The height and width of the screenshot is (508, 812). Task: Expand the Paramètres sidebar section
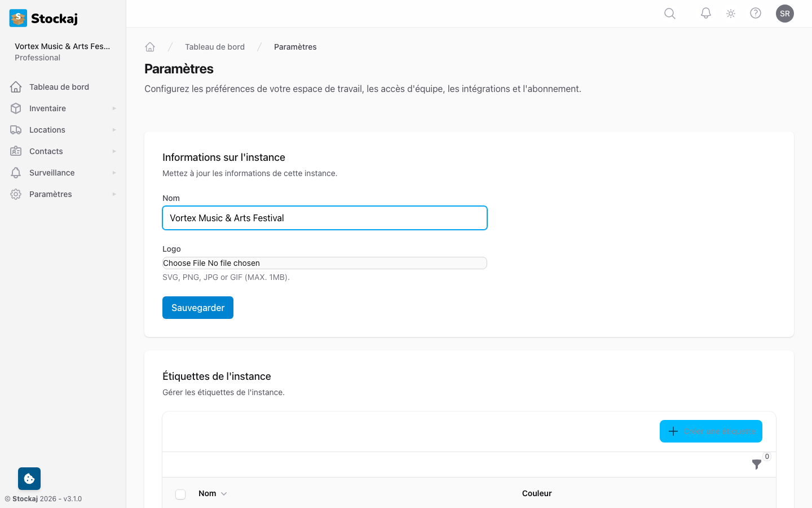coord(113,194)
